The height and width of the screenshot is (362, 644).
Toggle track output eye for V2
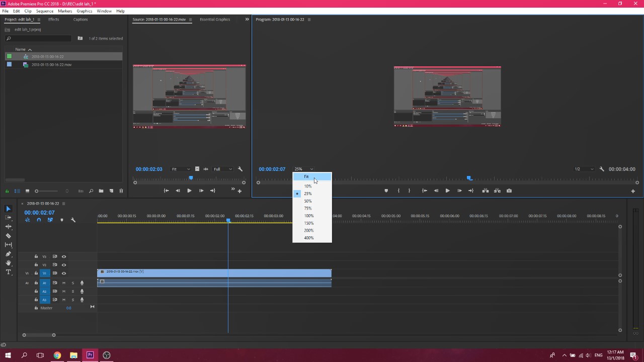point(64,264)
